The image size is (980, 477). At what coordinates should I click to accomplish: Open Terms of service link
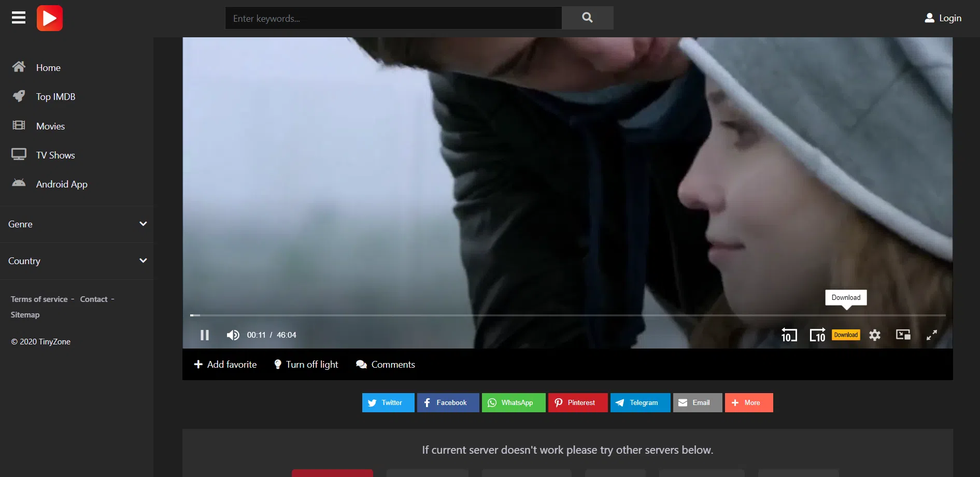click(x=39, y=299)
